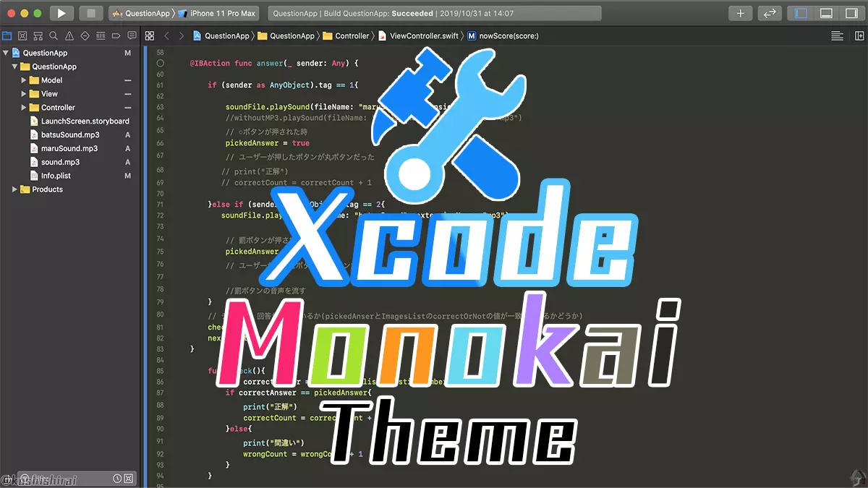Show the Breakpoint navigator
The image size is (868, 488).
point(116,35)
